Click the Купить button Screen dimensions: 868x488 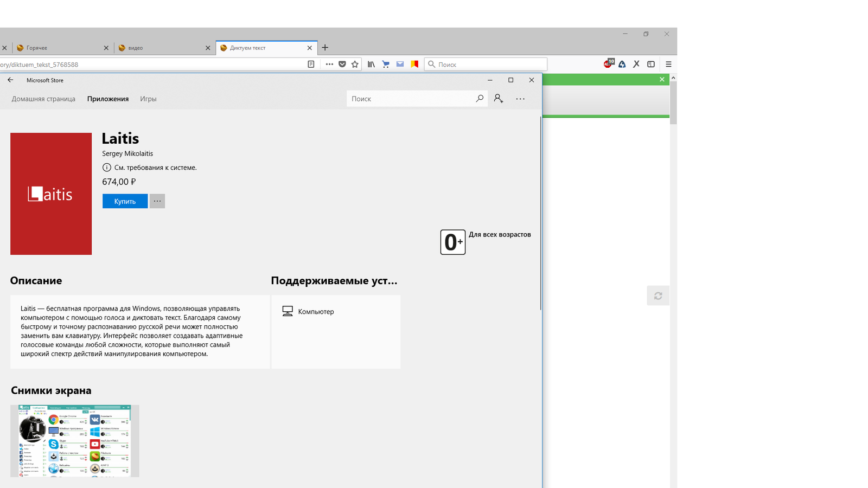coord(125,201)
